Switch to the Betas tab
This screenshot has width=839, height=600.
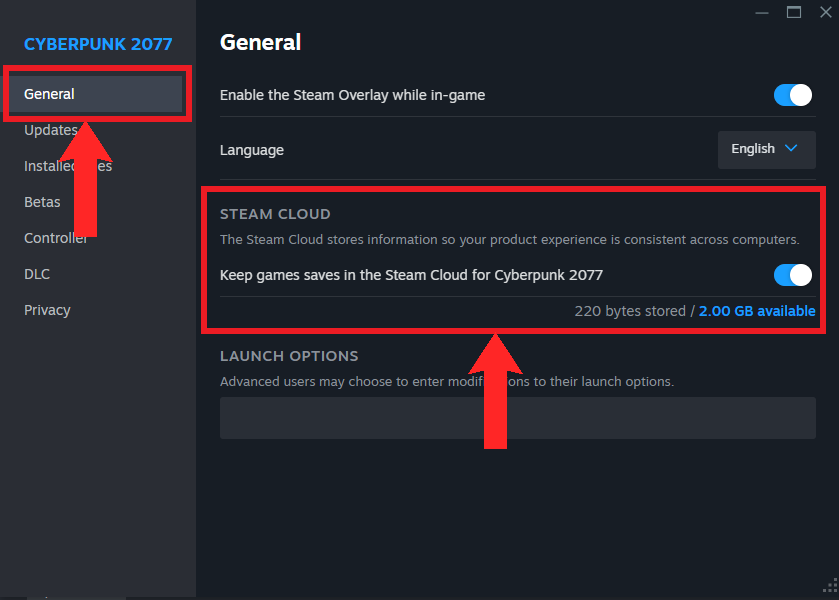pos(42,202)
